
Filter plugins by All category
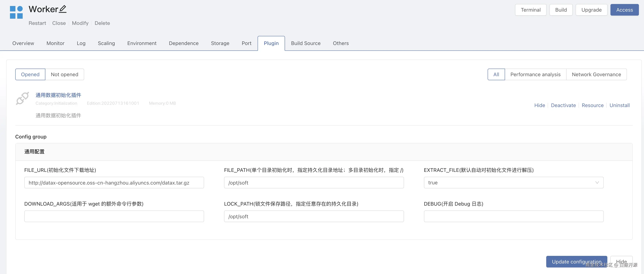tap(496, 75)
